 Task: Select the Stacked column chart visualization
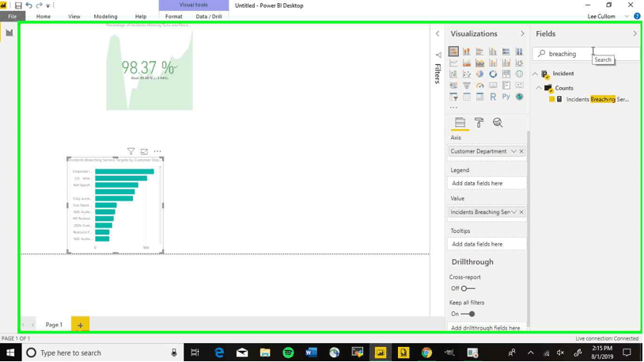click(467, 51)
